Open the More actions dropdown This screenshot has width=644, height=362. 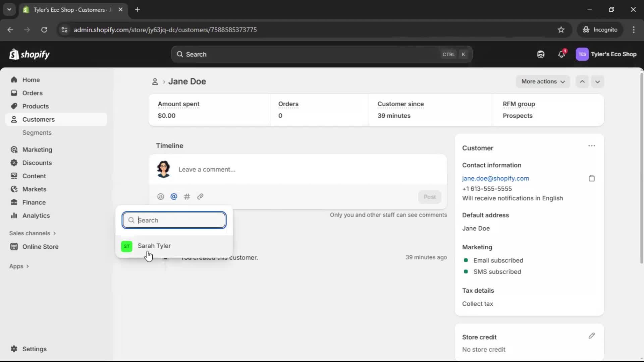pyautogui.click(x=543, y=81)
